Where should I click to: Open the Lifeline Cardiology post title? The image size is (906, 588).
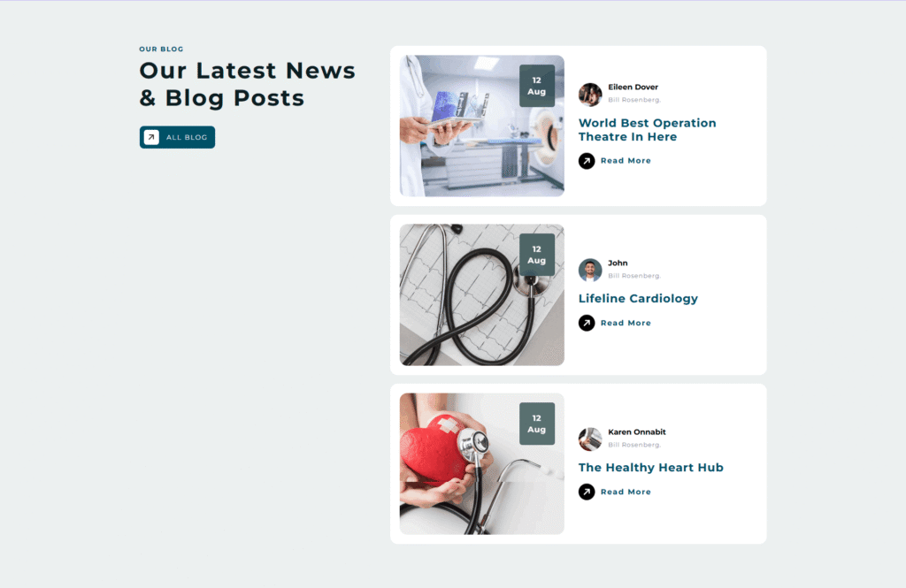[x=638, y=299]
